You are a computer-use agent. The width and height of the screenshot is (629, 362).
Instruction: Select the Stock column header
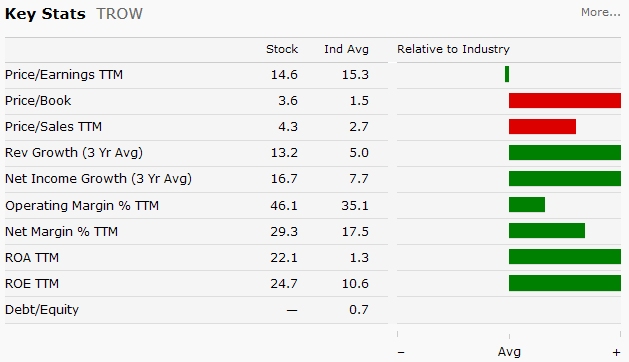(x=282, y=49)
